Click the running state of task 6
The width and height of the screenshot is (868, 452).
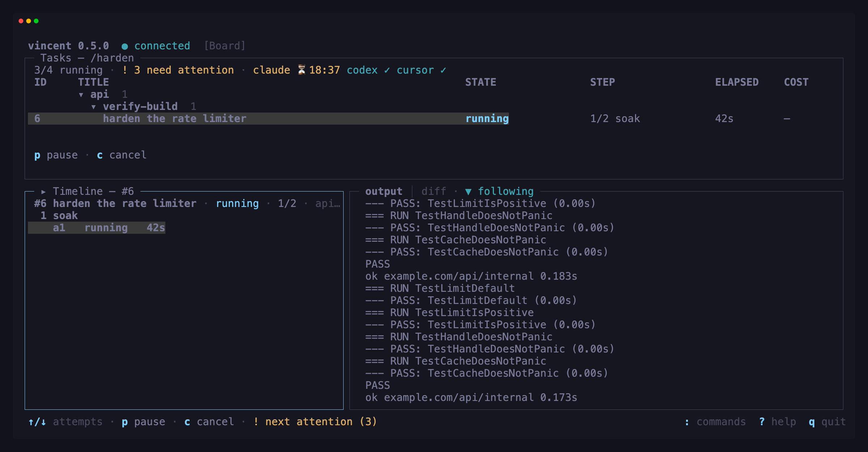[487, 119]
